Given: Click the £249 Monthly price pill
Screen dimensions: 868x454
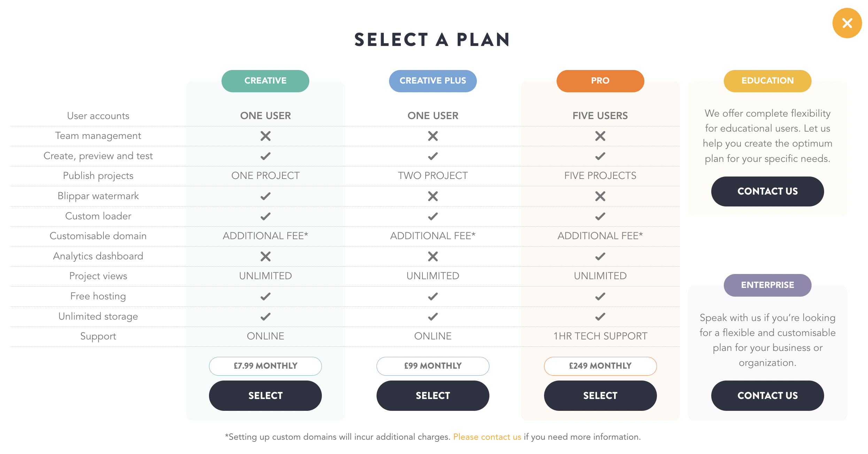Looking at the screenshot, I should click(600, 366).
